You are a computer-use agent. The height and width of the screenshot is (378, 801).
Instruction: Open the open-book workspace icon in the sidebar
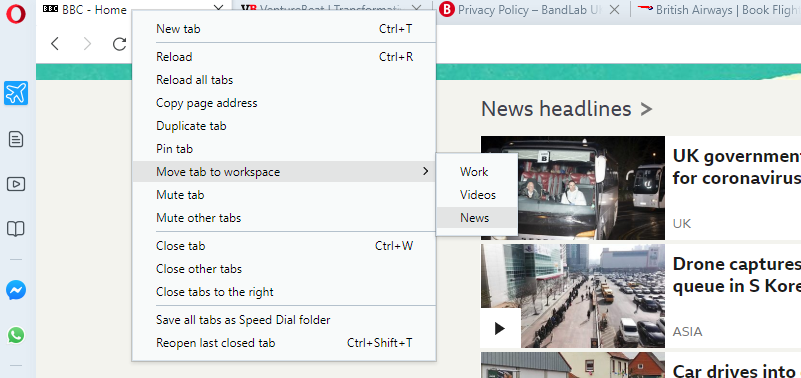16,228
